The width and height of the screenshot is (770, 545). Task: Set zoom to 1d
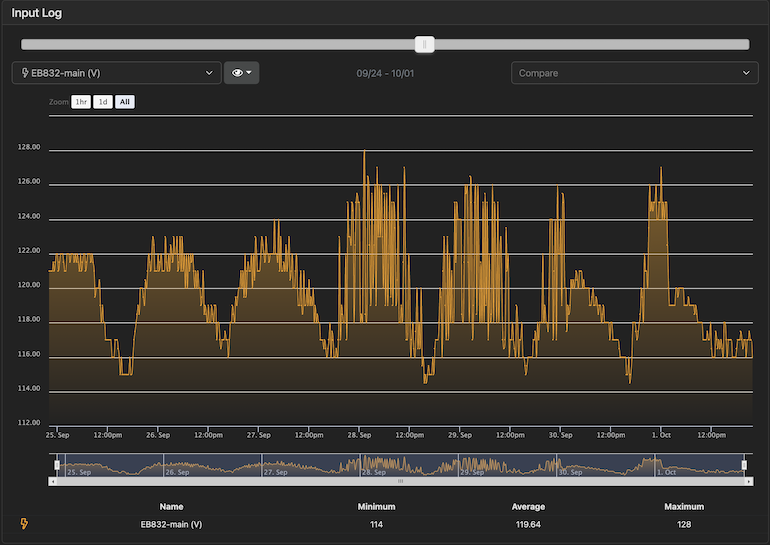tap(103, 102)
